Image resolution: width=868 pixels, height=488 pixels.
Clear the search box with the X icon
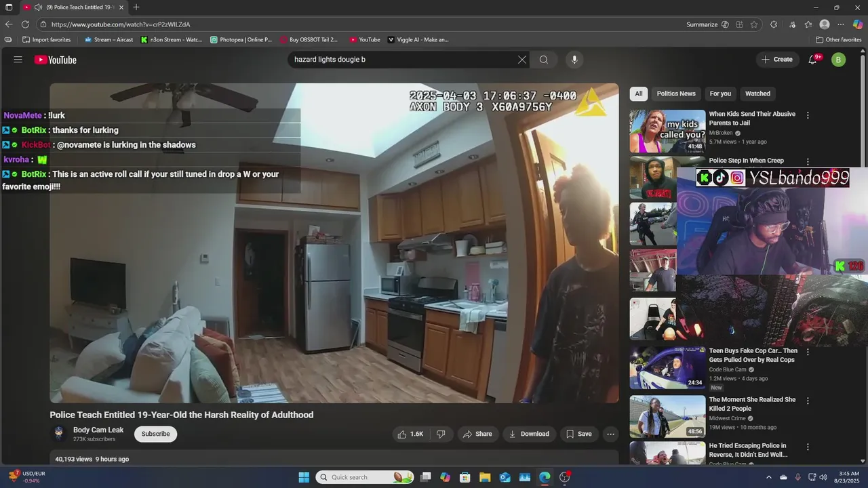(x=522, y=60)
